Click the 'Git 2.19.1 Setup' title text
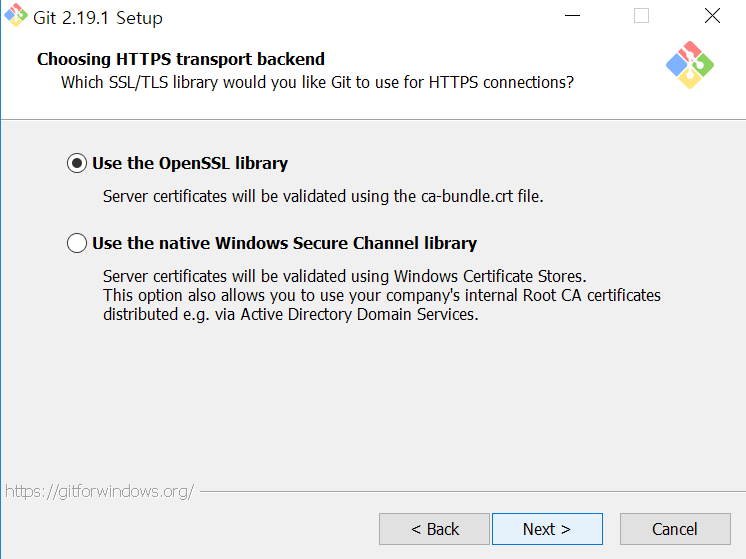This screenshot has width=746, height=559. click(98, 18)
